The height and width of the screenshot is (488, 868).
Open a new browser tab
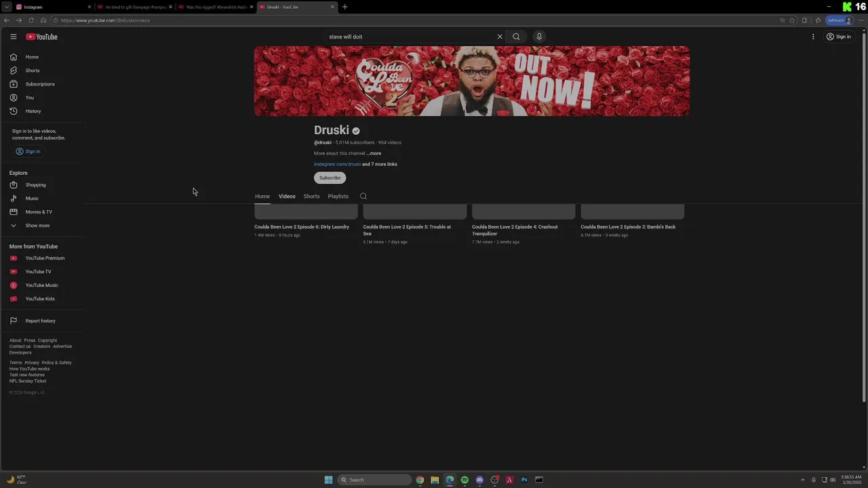tap(344, 7)
